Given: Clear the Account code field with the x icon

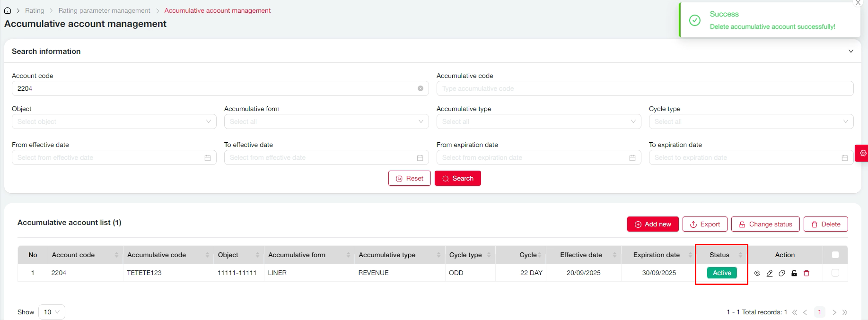Looking at the screenshot, I should coord(421,88).
